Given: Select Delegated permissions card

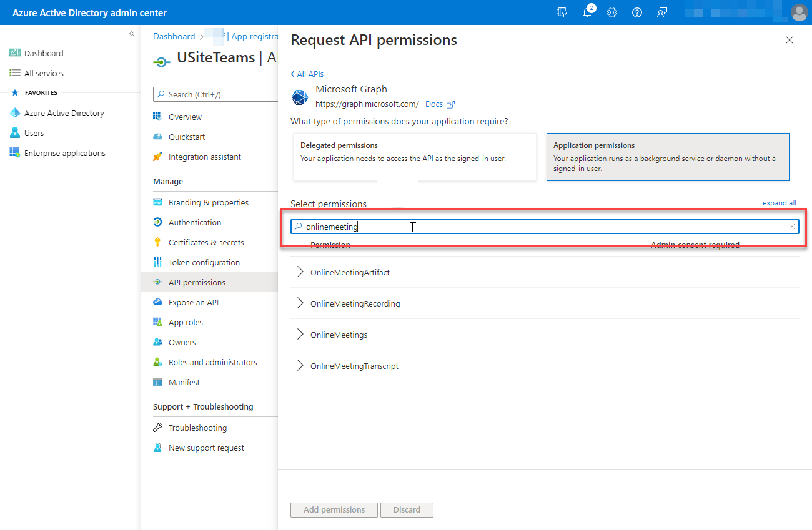Looking at the screenshot, I should 415,157.
